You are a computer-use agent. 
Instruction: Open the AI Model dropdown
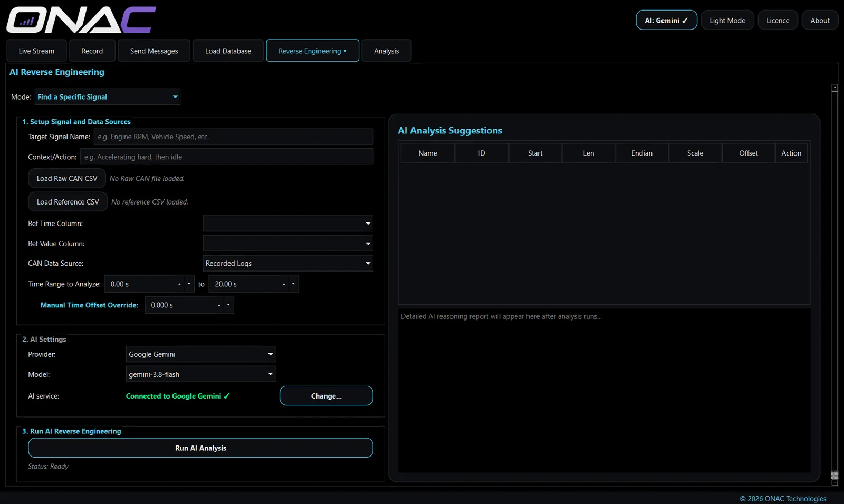[x=201, y=374]
